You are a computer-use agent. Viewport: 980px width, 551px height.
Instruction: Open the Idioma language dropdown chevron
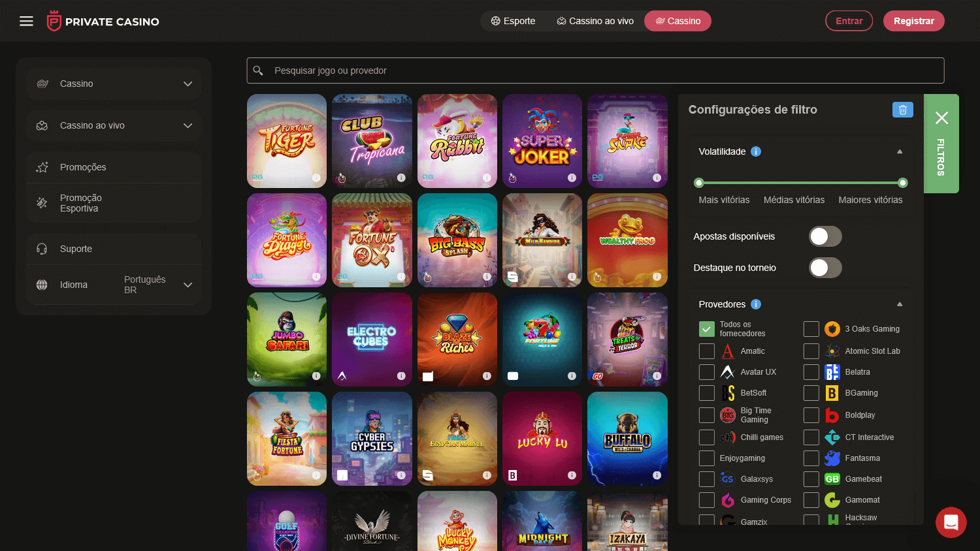coord(188,285)
